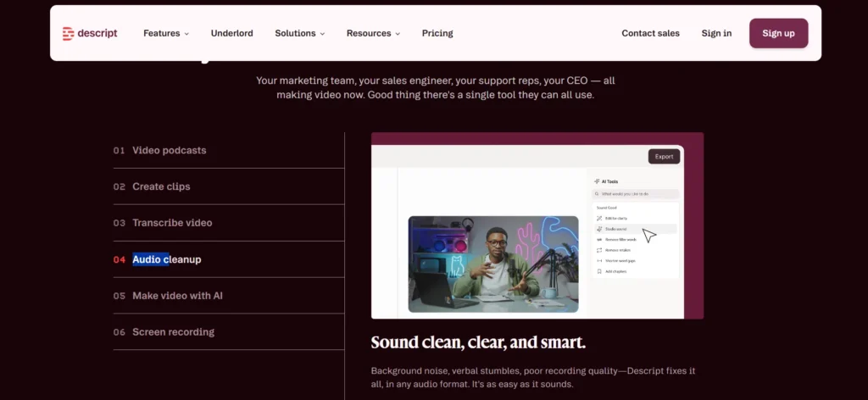This screenshot has height=400, width=868.
Task: Click the 'What would you like to do' search field
Action: point(635,194)
